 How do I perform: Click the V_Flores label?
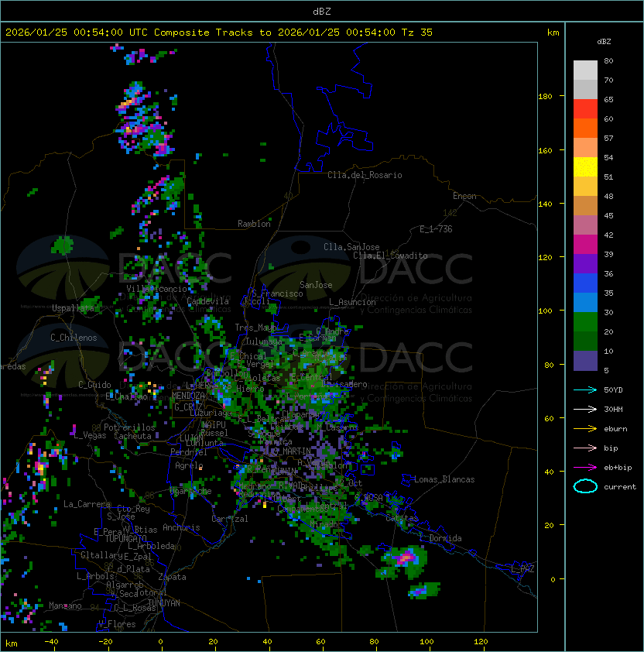click(117, 624)
